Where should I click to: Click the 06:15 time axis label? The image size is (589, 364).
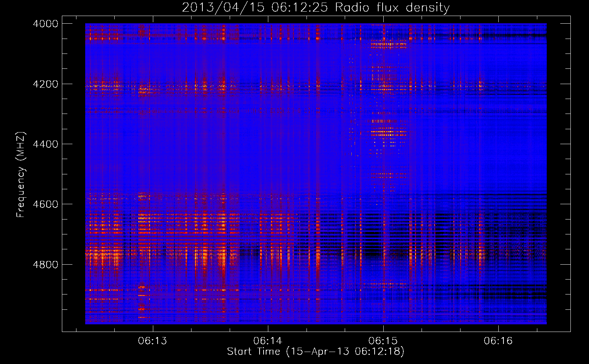point(383,341)
